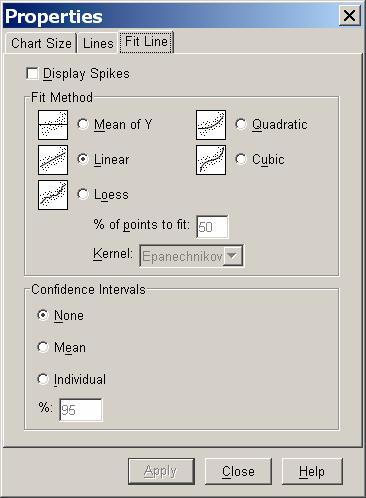Image resolution: width=366 pixels, height=498 pixels.
Task: Click the % of points to fit field
Action: click(x=212, y=227)
